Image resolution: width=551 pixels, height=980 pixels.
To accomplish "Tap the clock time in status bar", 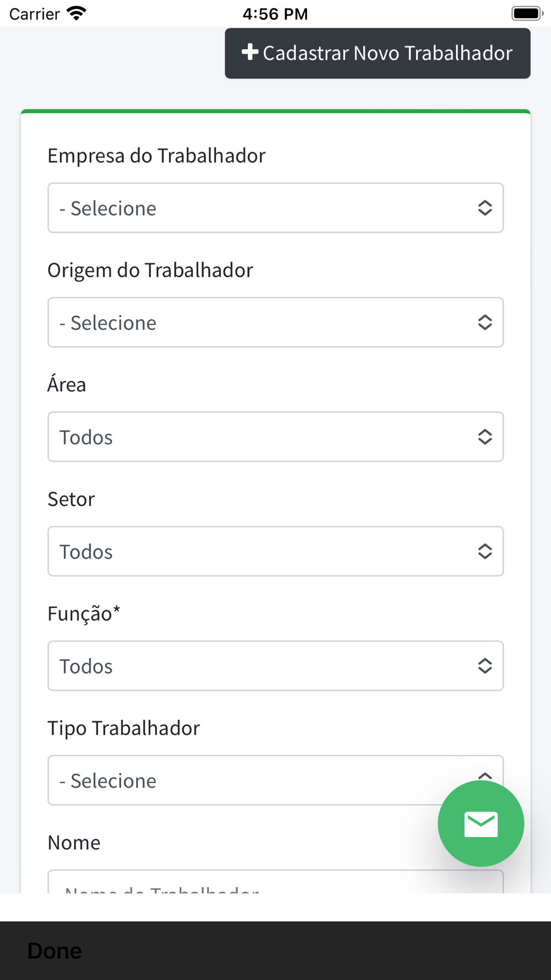I will 275,14.
